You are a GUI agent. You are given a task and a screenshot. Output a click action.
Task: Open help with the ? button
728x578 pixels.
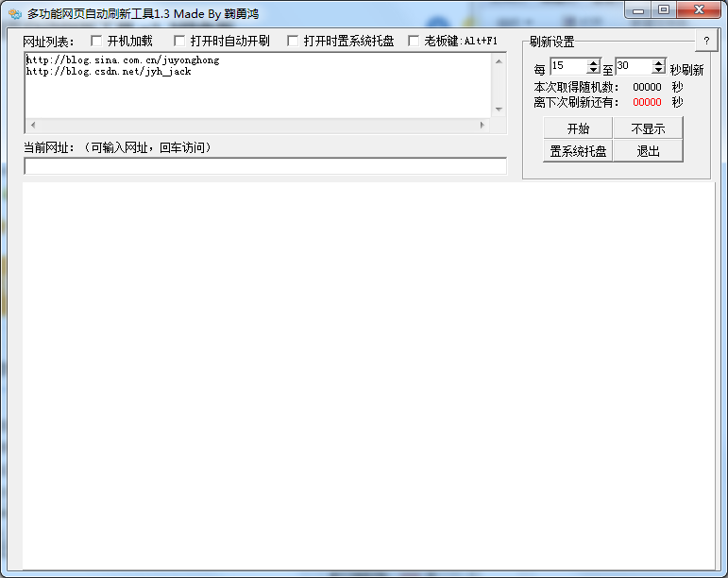pyautogui.click(x=706, y=41)
